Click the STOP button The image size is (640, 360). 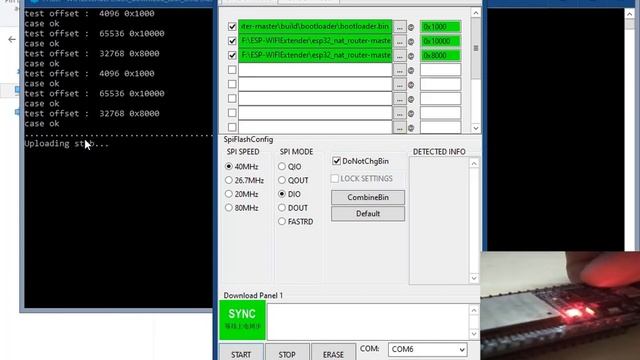tap(287, 353)
